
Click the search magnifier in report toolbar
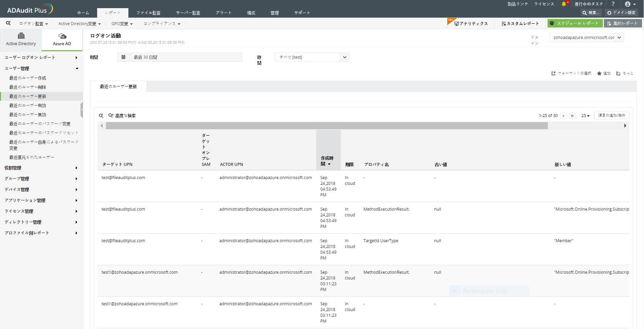point(8,23)
